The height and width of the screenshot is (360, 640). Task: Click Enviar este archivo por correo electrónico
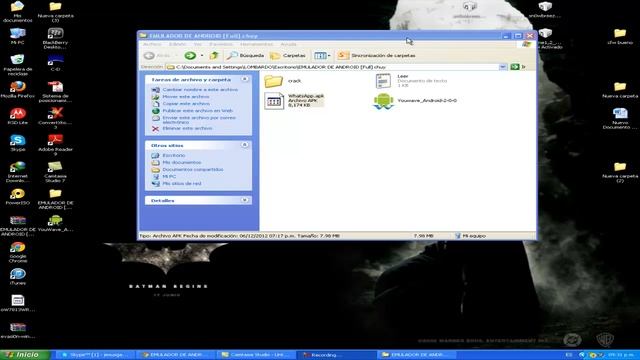point(199,120)
